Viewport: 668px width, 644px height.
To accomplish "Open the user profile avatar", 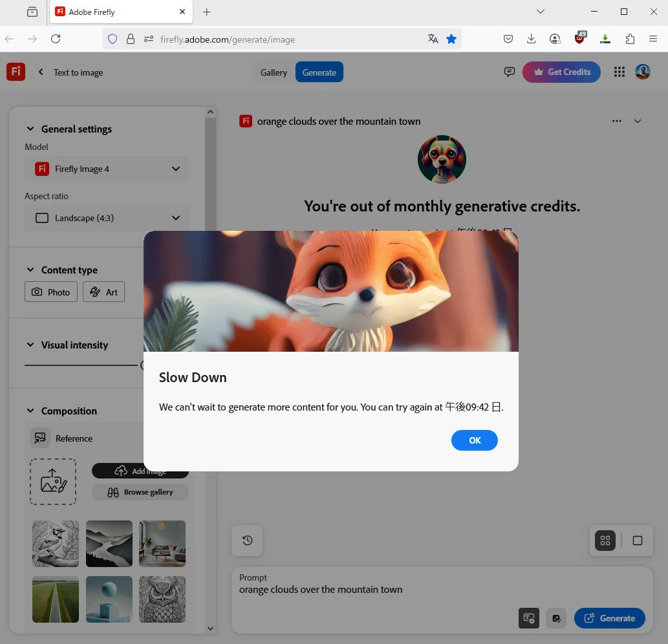I will [642, 72].
